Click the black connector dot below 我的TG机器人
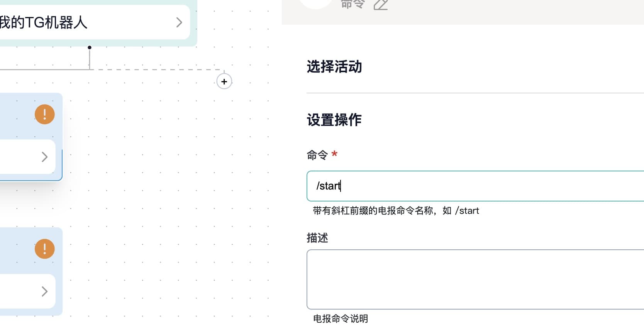The width and height of the screenshot is (644, 325). [90, 47]
